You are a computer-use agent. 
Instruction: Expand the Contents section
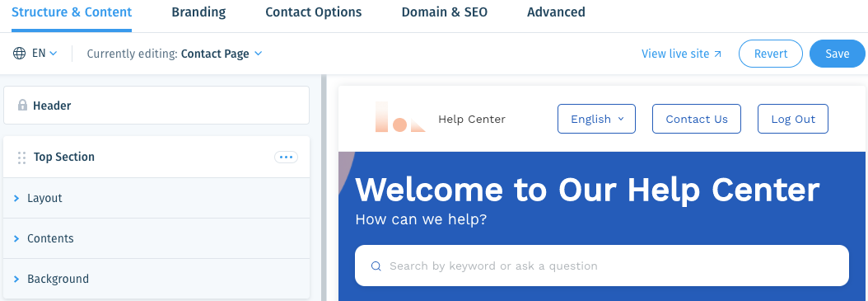[156, 238]
